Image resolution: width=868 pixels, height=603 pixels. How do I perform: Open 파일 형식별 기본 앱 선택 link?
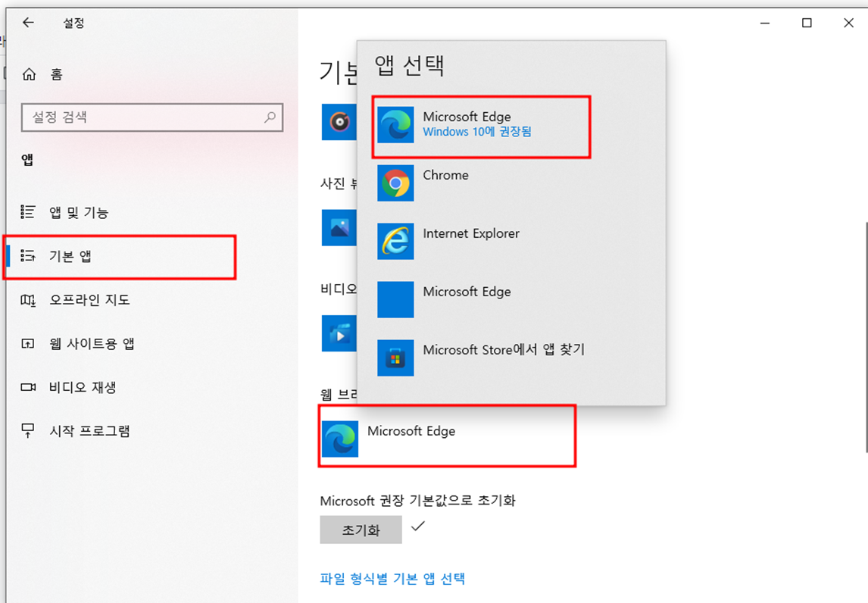coord(392,579)
